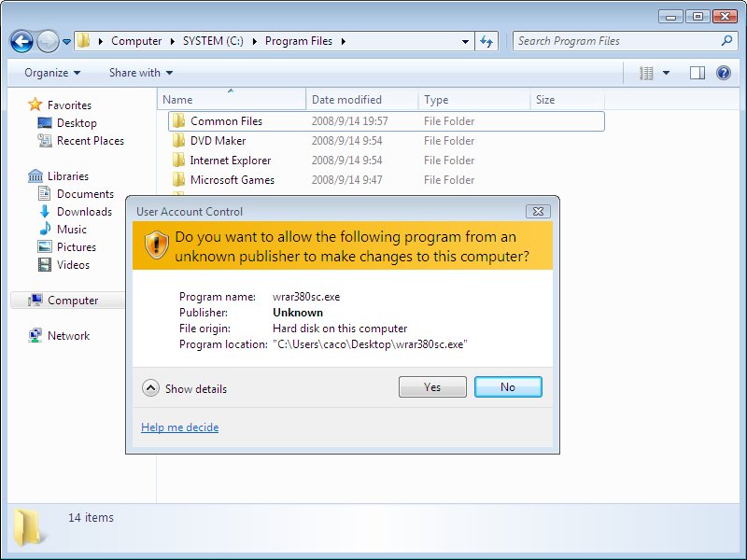Sort by Date modified column header
Viewport: 747px width, 560px height.
pyautogui.click(x=361, y=100)
